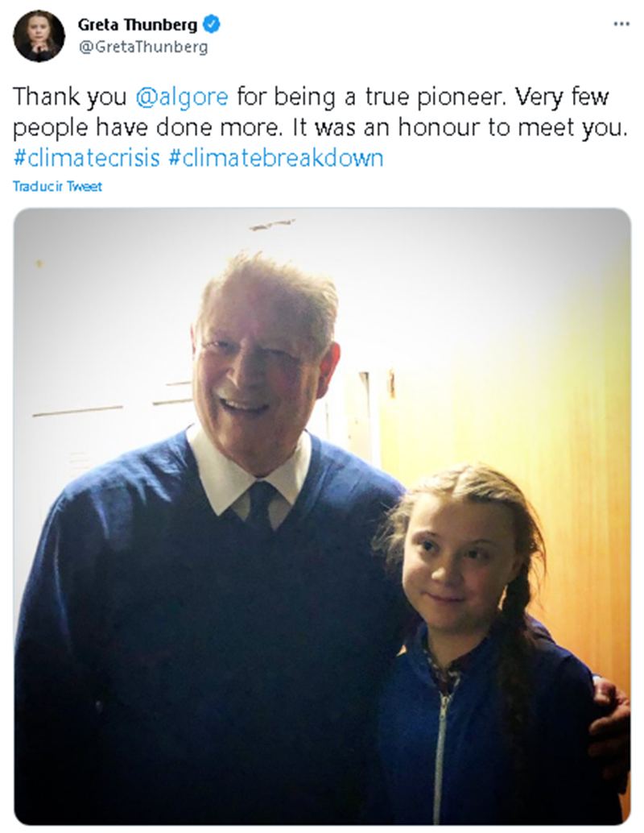Select the #climatecrisis hashtag
Viewport: 644px width, 833px height.
click(x=87, y=157)
